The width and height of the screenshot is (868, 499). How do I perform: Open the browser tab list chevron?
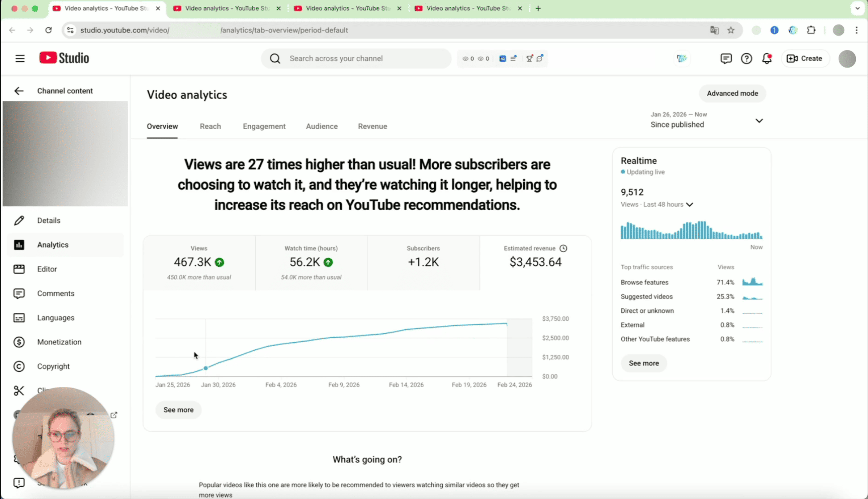tap(858, 8)
